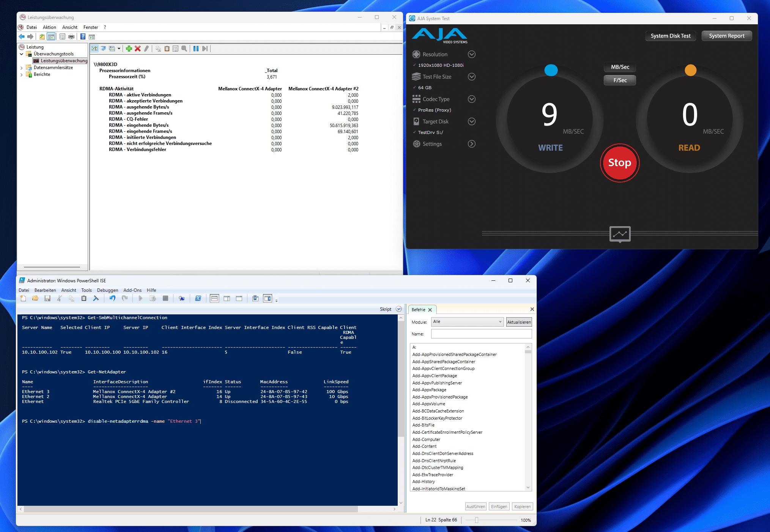Open the Add-Ons menu in PowerShell ISE

point(132,290)
